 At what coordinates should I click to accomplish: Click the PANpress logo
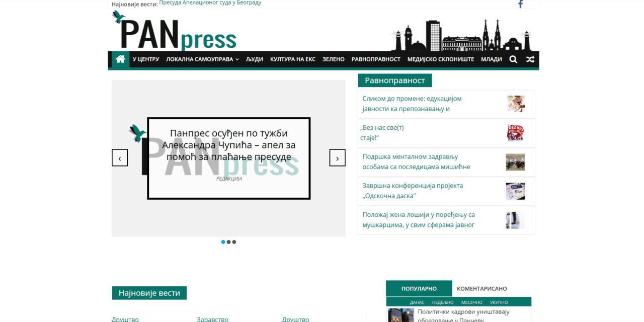175,32
